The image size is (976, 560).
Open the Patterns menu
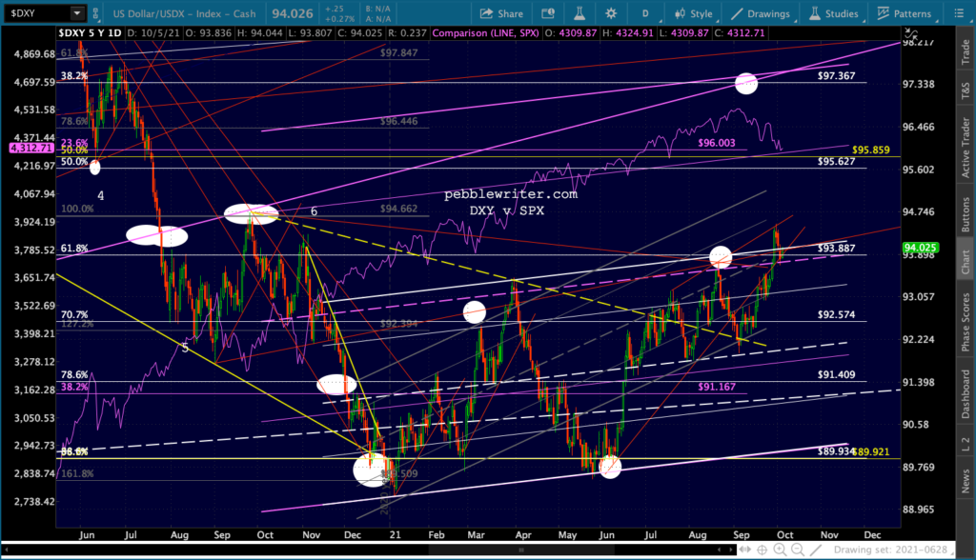pyautogui.click(x=905, y=13)
